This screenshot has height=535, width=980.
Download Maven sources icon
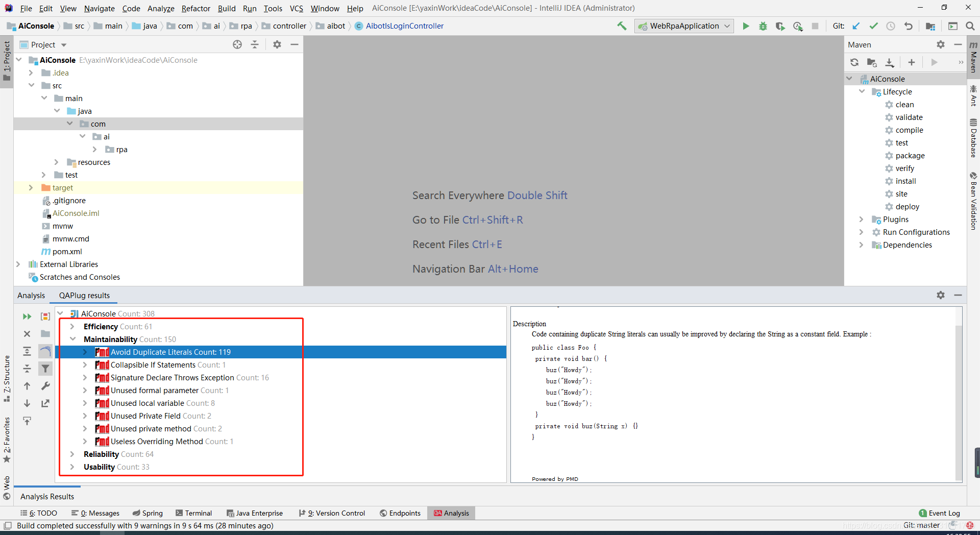pos(890,62)
